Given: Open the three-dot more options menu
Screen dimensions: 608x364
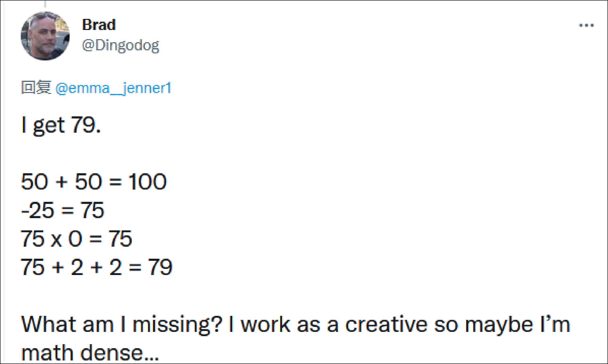Looking at the screenshot, I should [586, 25].
